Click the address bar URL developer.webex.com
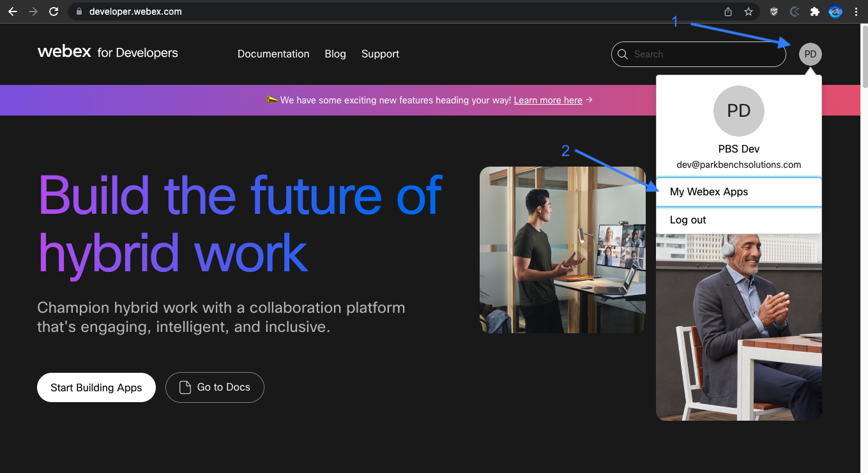Image resolution: width=868 pixels, height=473 pixels. (135, 11)
